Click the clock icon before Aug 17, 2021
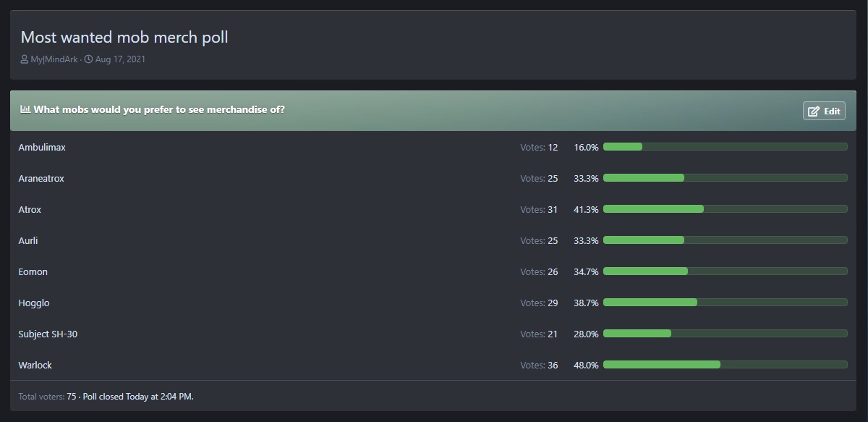The width and height of the screenshot is (868, 422). tap(88, 59)
